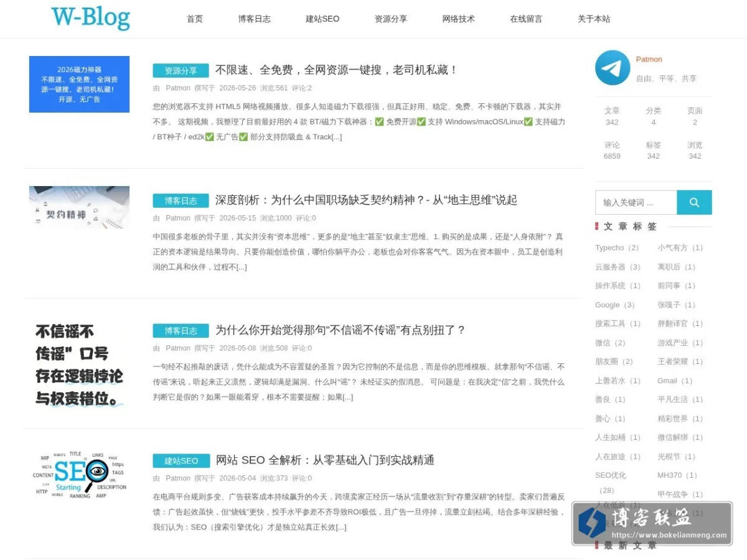Image resolution: width=747 pixels, height=560 pixels.
Task: Select the 上善若水 (1) tag
Action: 618,381
